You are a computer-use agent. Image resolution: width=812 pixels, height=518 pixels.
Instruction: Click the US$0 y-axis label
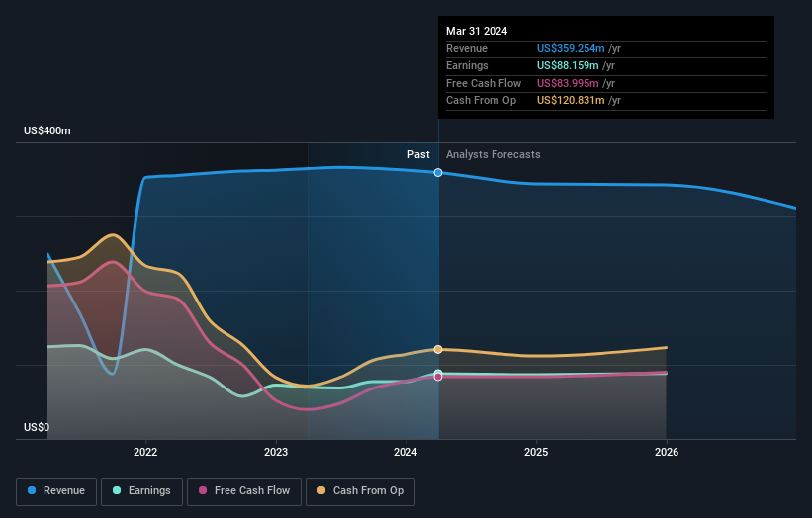(x=37, y=427)
